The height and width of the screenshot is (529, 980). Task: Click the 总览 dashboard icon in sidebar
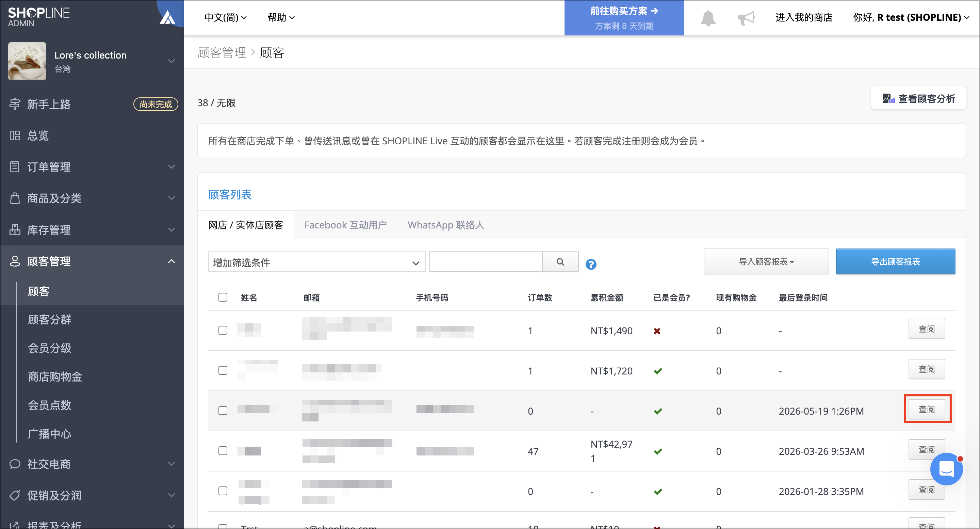point(15,135)
